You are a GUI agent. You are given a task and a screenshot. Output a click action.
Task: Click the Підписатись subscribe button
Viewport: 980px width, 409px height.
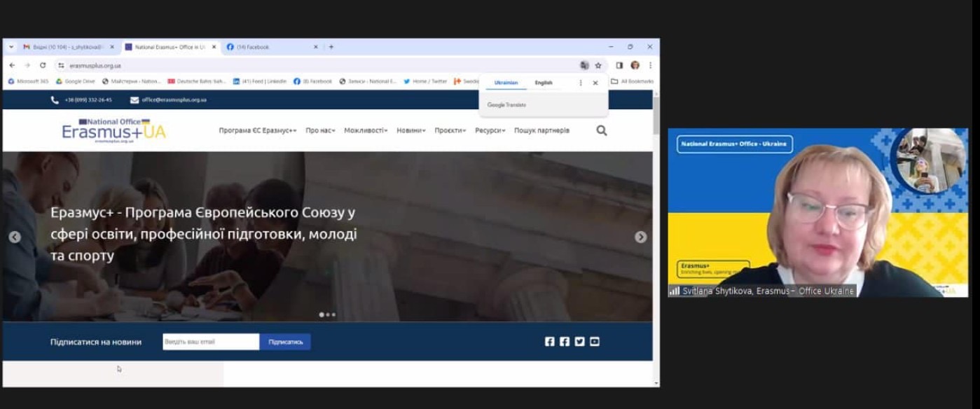pyautogui.click(x=285, y=342)
